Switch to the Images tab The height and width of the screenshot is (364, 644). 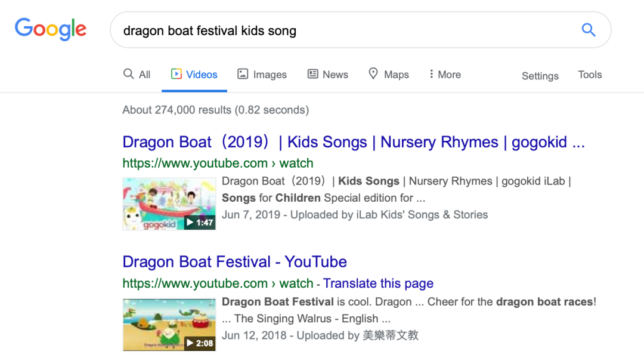tap(262, 75)
